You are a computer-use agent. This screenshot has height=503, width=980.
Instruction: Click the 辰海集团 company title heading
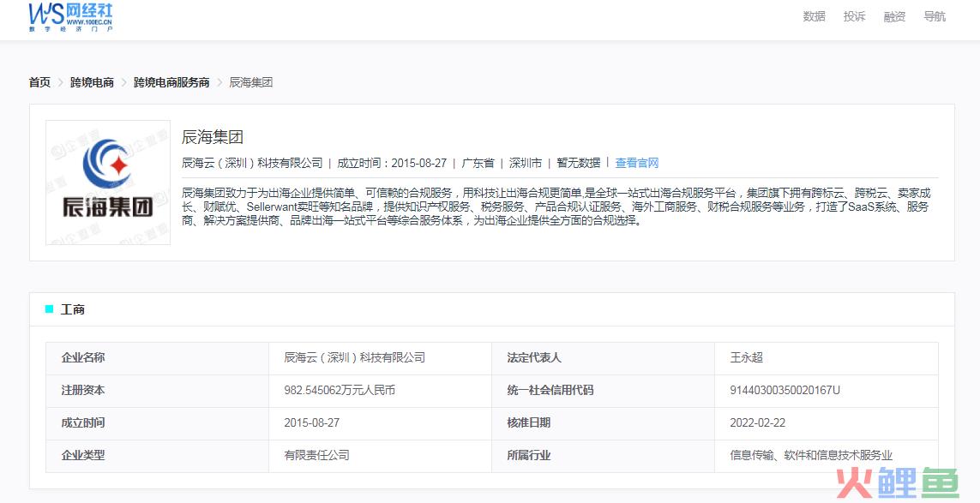tap(213, 137)
